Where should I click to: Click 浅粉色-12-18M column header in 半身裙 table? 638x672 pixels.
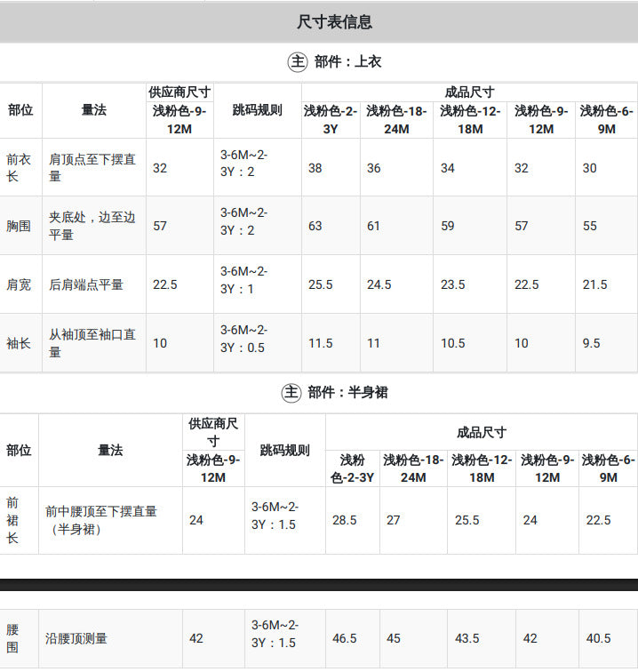point(482,468)
